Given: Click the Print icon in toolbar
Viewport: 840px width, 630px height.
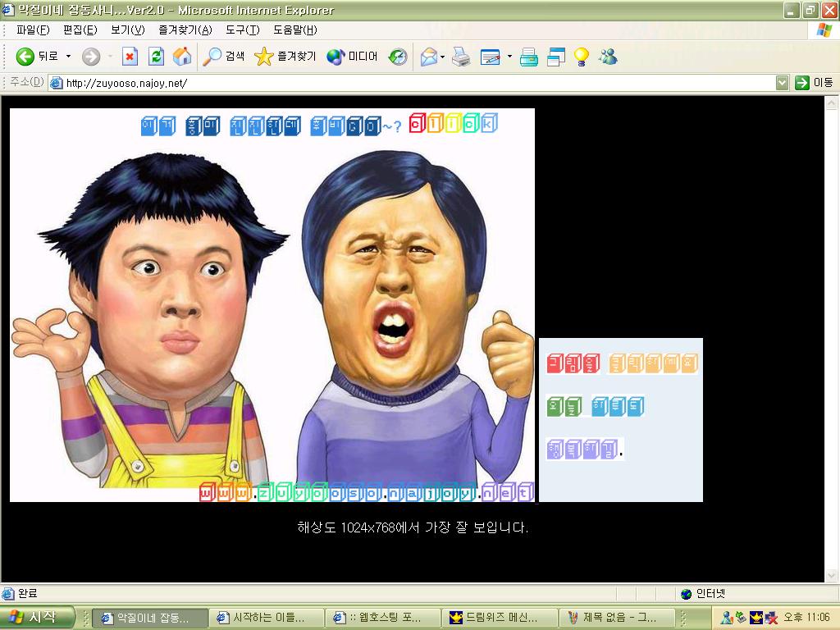Looking at the screenshot, I should (461, 57).
